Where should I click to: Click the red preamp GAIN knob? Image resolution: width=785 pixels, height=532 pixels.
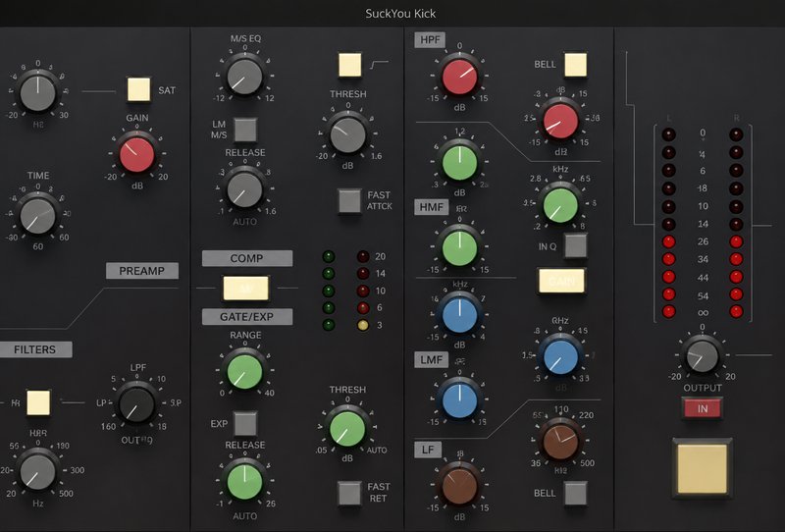136,155
